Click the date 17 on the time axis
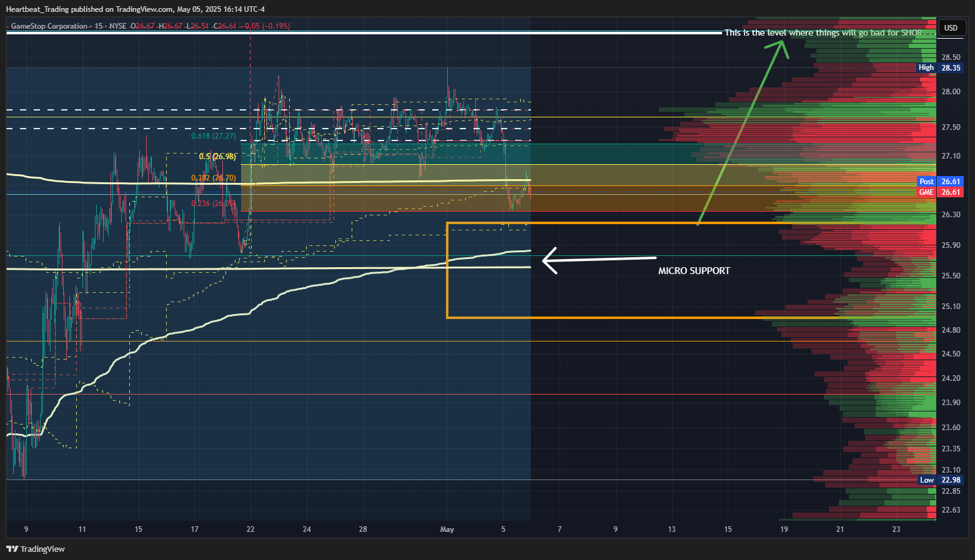 (x=195, y=529)
